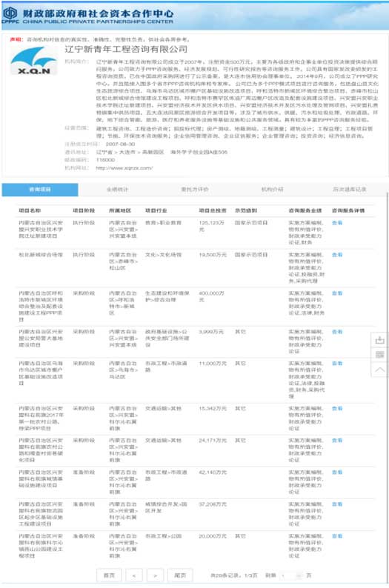This screenshot has width=389, height=588.
Task: Click the 项目名称 column header
Action: pyautogui.click(x=30, y=211)
